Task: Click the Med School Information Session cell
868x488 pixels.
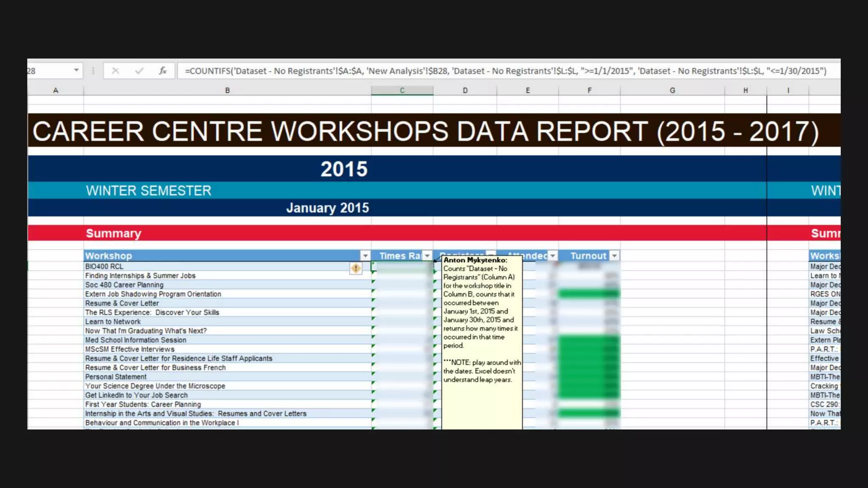Action: coord(136,340)
